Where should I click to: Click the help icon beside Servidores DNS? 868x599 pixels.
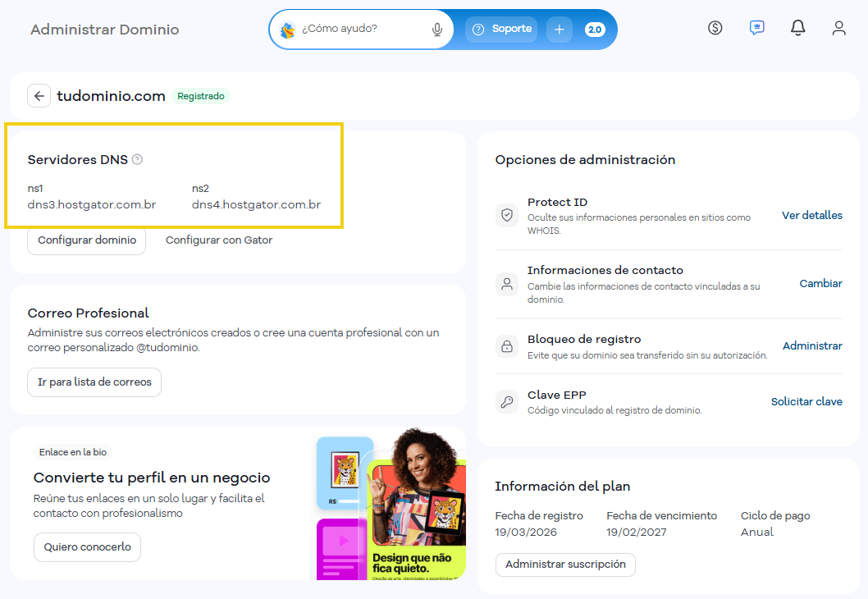click(137, 159)
